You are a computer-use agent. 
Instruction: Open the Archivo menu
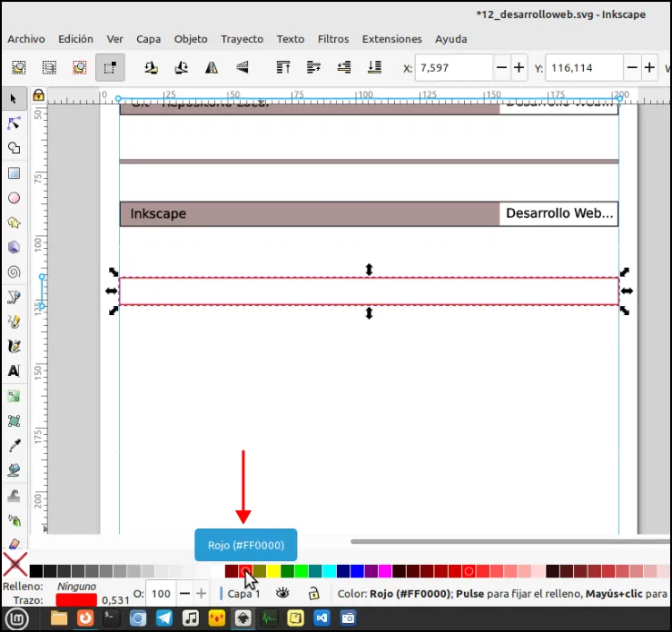pyautogui.click(x=26, y=39)
